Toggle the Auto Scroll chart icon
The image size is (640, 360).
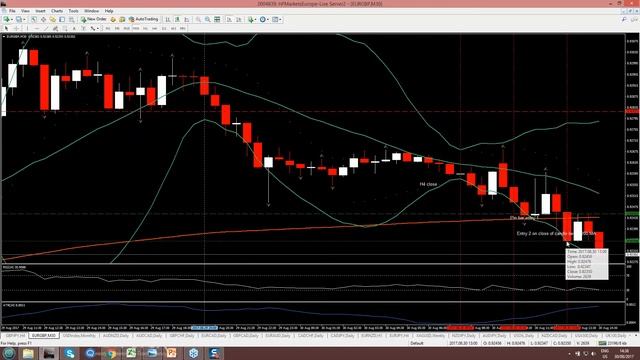pyautogui.click(x=229, y=19)
